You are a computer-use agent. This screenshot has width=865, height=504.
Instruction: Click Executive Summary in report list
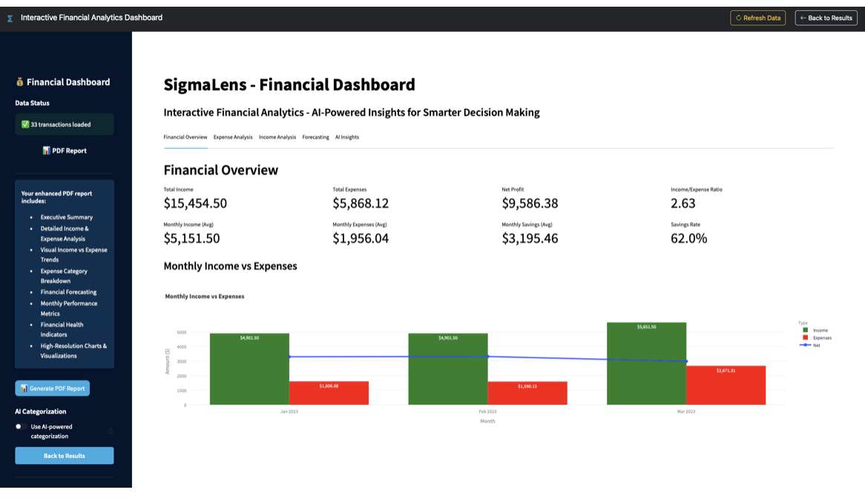pyautogui.click(x=67, y=217)
